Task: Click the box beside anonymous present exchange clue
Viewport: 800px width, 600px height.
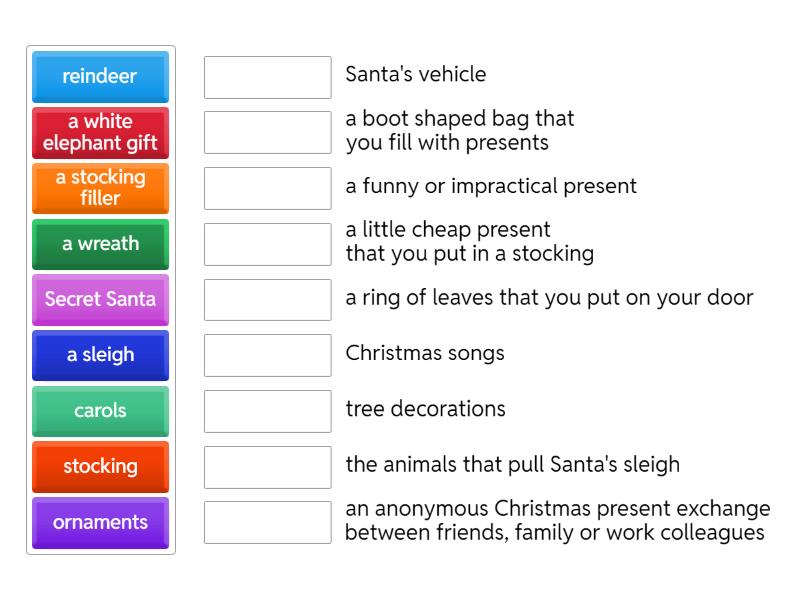Action: (x=267, y=521)
